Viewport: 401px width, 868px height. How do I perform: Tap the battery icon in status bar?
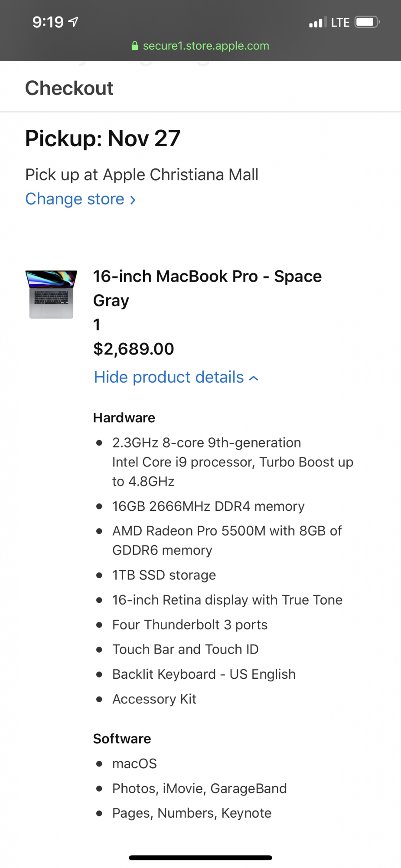[x=367, y=22]
